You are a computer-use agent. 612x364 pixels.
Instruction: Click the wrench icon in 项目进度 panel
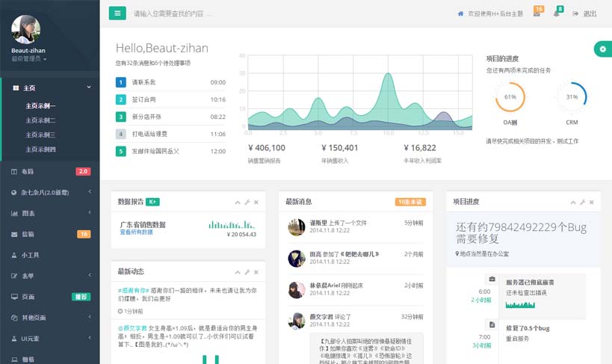click(x=583, y=202)
